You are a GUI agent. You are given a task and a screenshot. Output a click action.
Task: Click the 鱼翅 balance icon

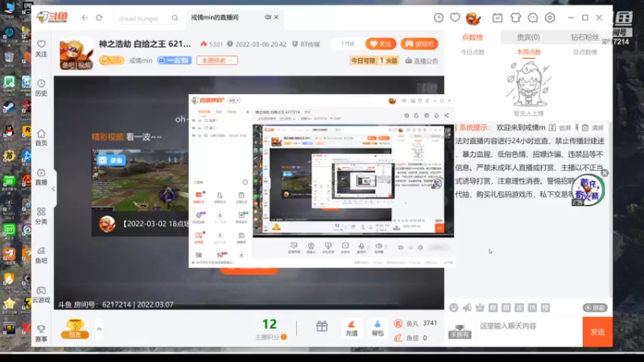click(x=398, y=338)
